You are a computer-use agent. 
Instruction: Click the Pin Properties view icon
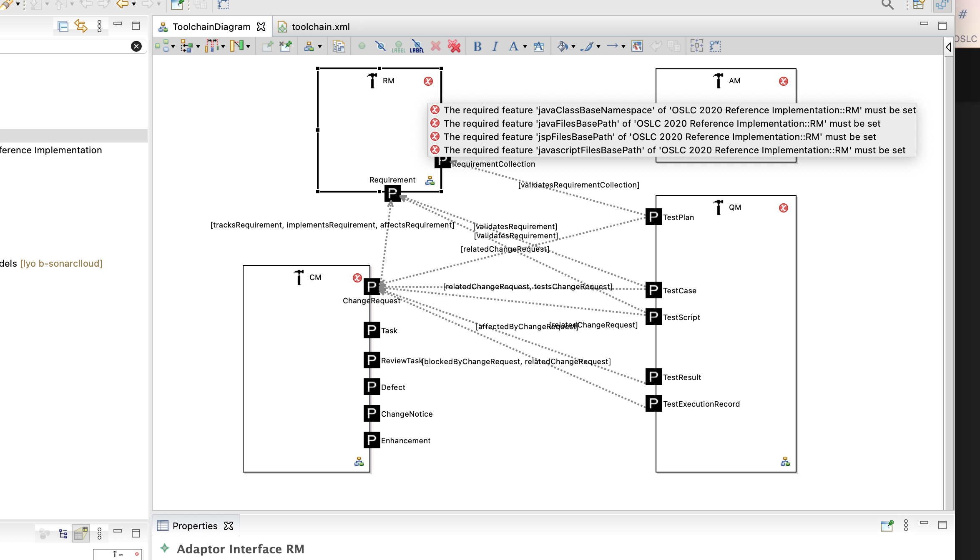pyautogui.click(x=887, y=525)
